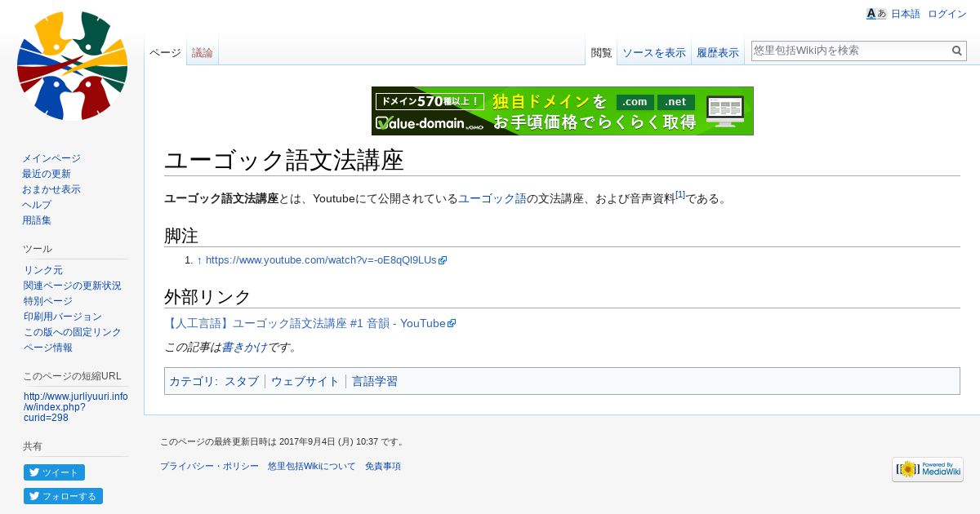Click the ツイート button
Image resolution: width=980 pixels, height=514 pixels.
(x=54, y=472)
